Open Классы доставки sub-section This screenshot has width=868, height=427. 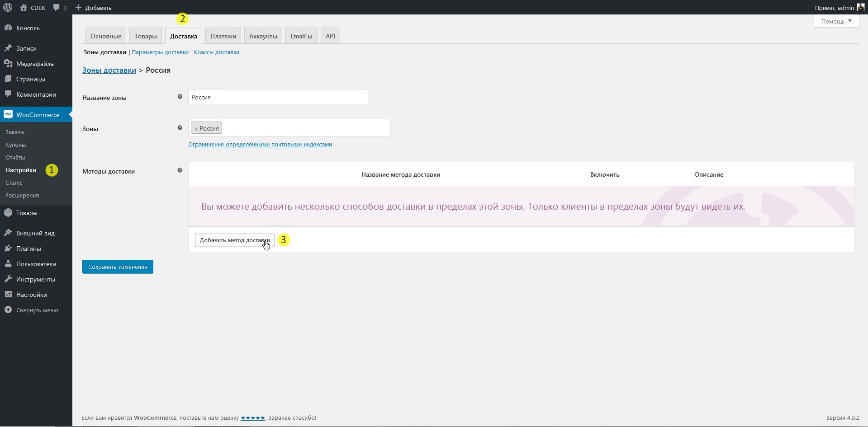(x=217, y=52)
